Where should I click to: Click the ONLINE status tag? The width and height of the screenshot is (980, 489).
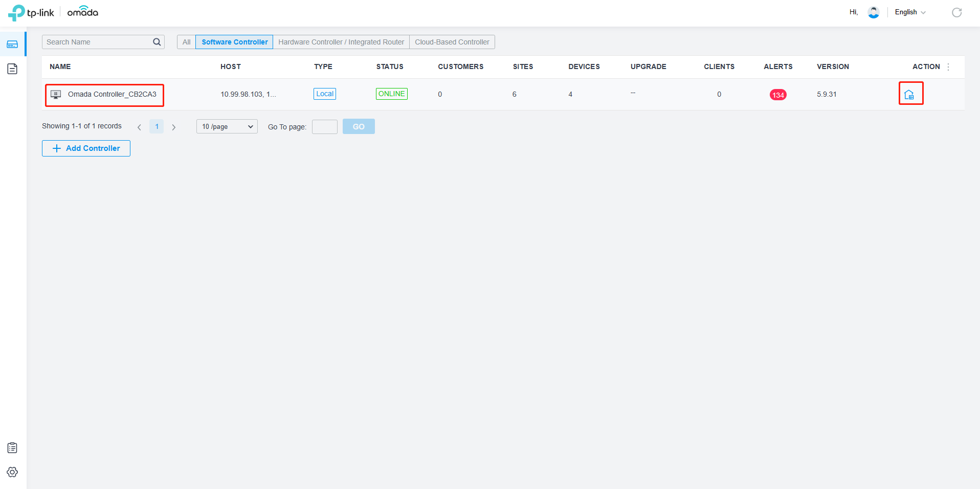pos(392,94)
